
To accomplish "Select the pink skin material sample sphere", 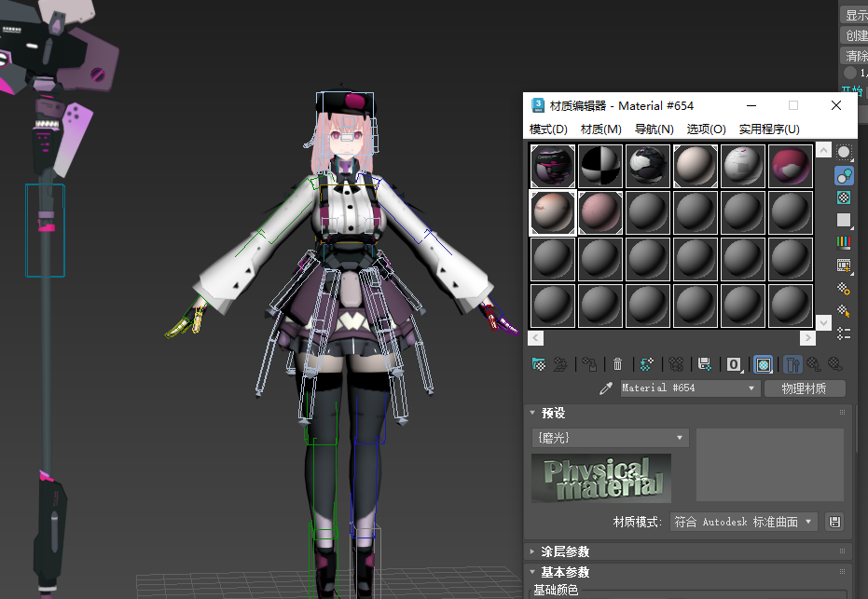I will [601, 212].
